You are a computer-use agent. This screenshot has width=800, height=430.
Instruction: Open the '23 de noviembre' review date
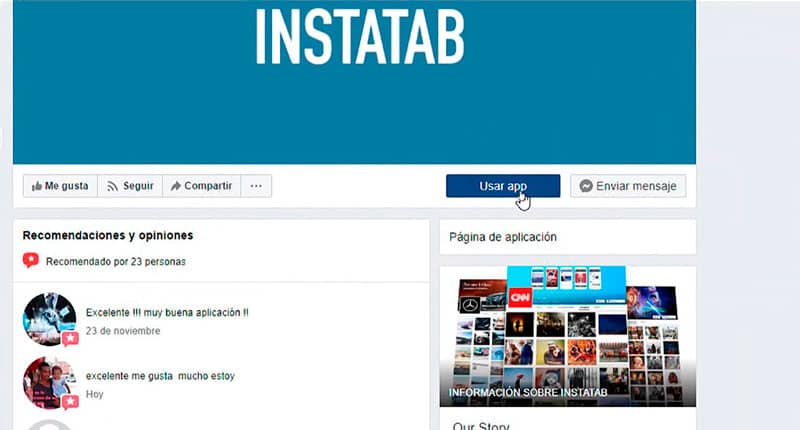[123, 331]
